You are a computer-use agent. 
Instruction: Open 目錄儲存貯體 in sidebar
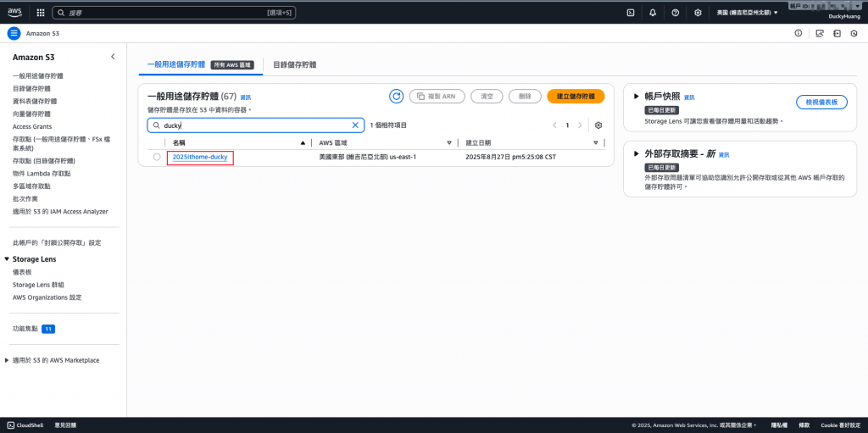pyautogui.click(x=31, y=89)
